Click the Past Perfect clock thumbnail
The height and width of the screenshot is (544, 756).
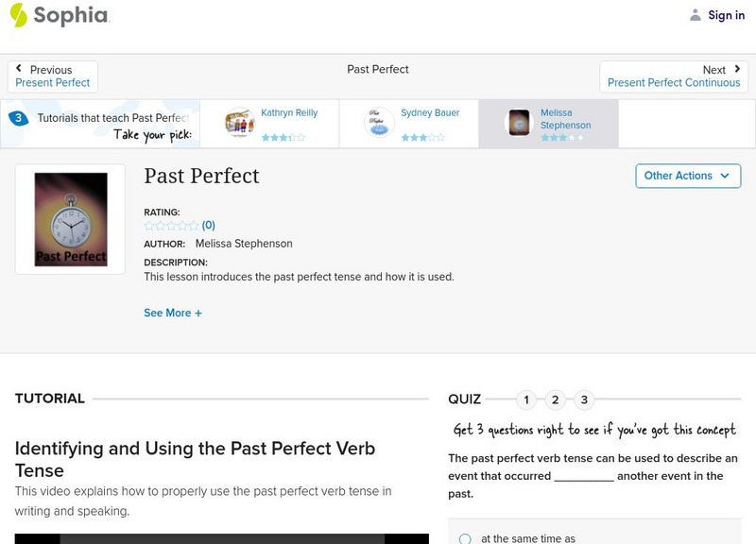point(70,219)
